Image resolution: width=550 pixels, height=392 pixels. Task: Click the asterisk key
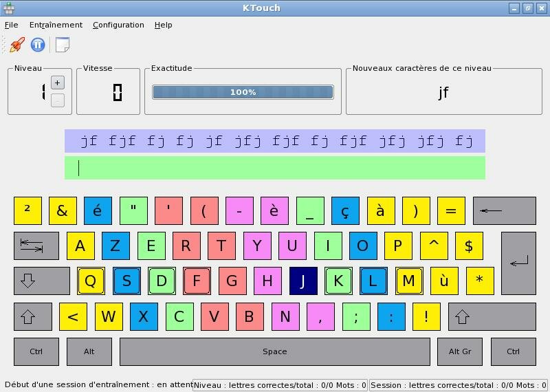(x=480, y=281)
